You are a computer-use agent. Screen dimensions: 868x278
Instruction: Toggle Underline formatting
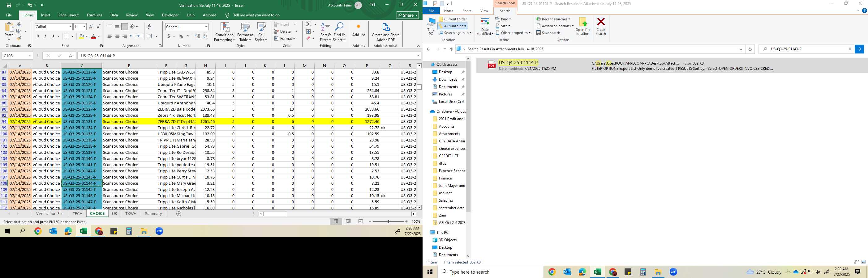[53, 36]
